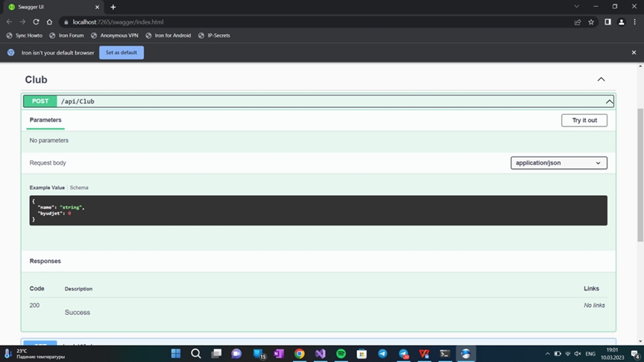
Task: Open Spotify from the taskbar
Action: coord(341,354)
